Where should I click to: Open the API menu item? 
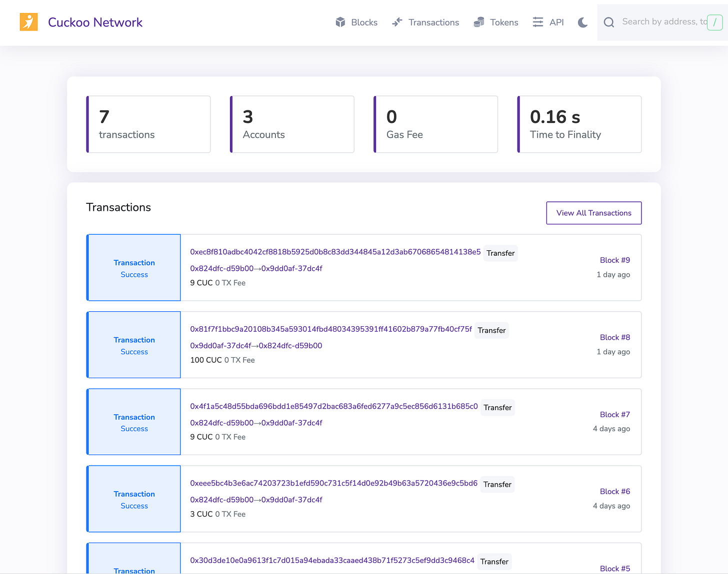[x=556, y=22]
